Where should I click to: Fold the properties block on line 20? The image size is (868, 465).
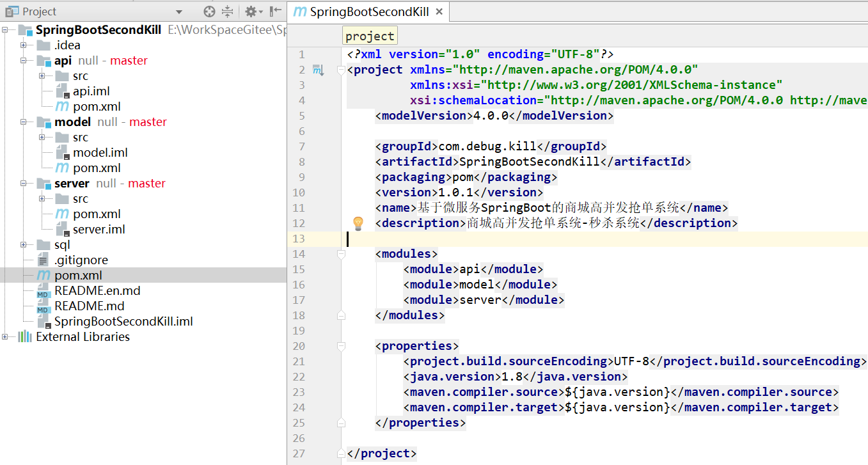pos(341,346)
